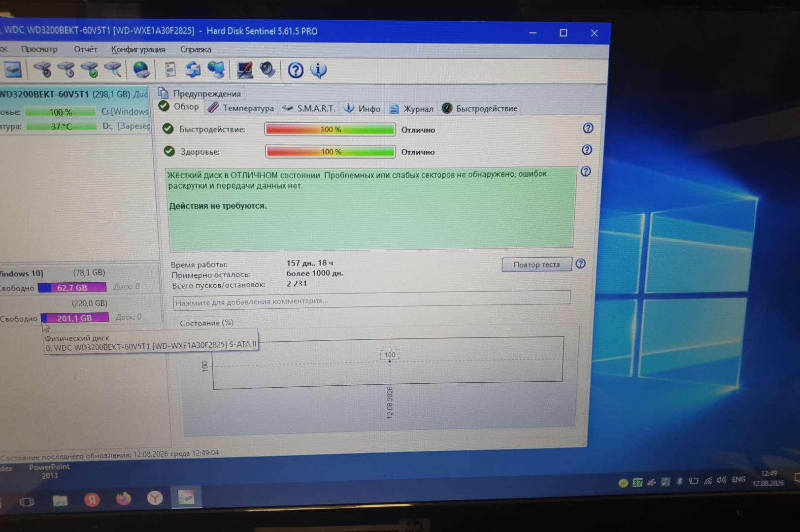Open the Отчёт menu
Viewport: 800px width, 532px height.
[86, 49]
